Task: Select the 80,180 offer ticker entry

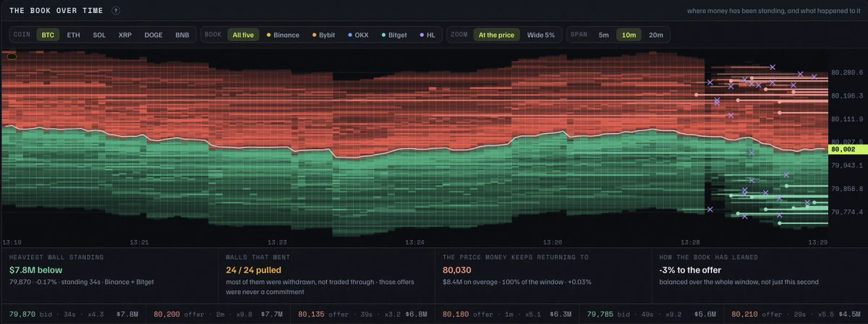Action: pyautogui.click(x=509, y=314)
